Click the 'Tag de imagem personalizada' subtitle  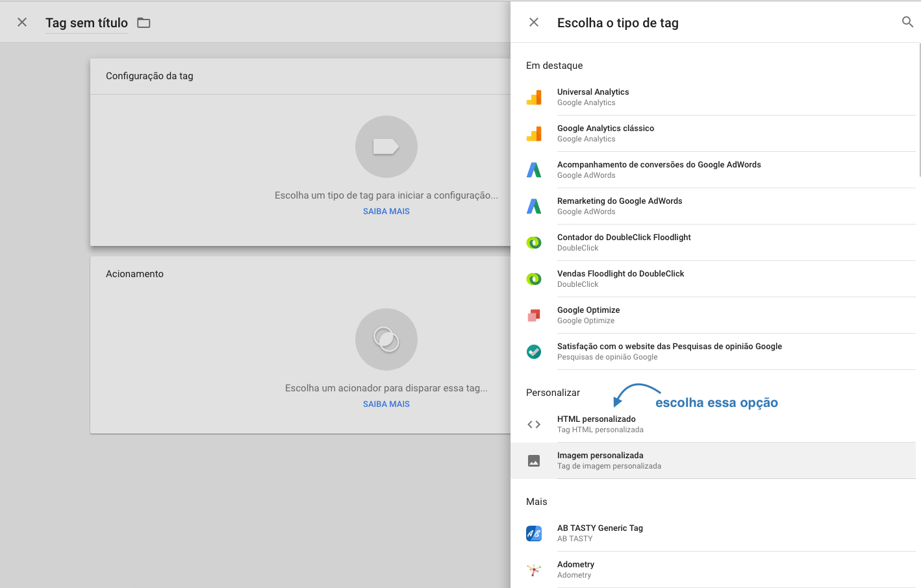pyautogui.click(x=609, y=466)
